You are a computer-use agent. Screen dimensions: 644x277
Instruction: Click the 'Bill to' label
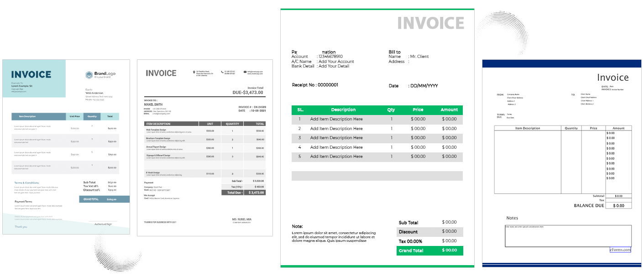tap(394, 52)
